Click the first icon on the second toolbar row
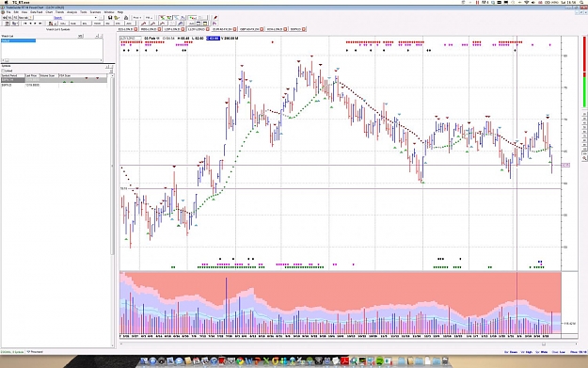Image resolution: width=588 pixels, height=368 pixels. coord(7,24)
